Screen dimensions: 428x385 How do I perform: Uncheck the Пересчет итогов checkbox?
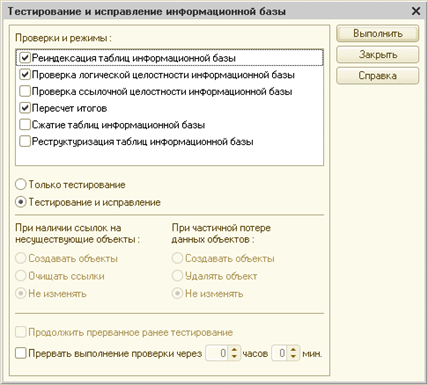point(25,108)
